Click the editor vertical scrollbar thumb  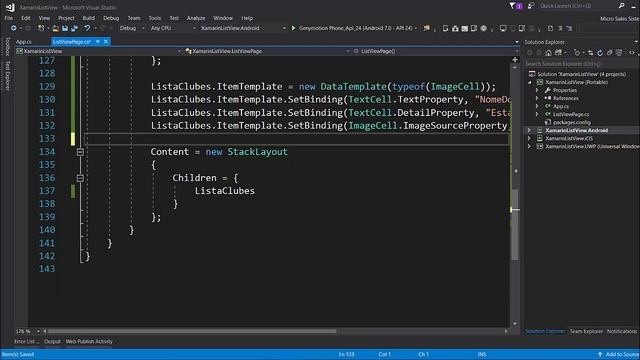[515, 224]
